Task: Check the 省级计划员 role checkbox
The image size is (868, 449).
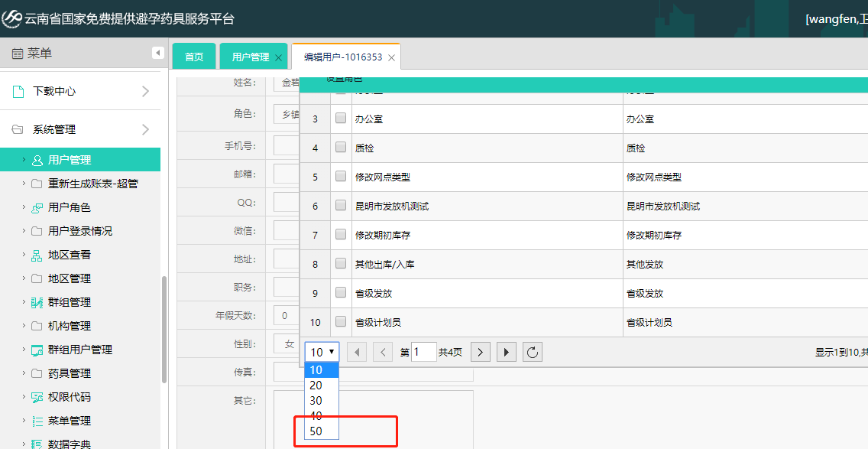Action: [341, 321]
